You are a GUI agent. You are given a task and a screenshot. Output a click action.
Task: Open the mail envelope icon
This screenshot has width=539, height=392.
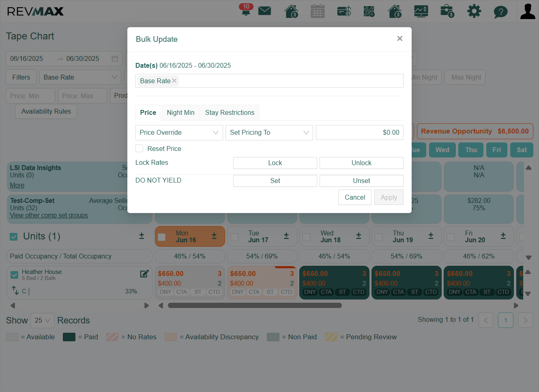(x=264, y=11)
